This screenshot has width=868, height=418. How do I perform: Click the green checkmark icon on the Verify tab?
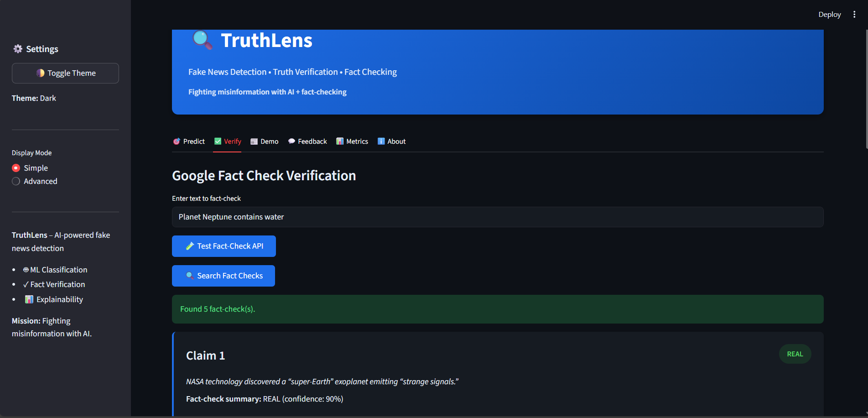(x=218, y=141)
